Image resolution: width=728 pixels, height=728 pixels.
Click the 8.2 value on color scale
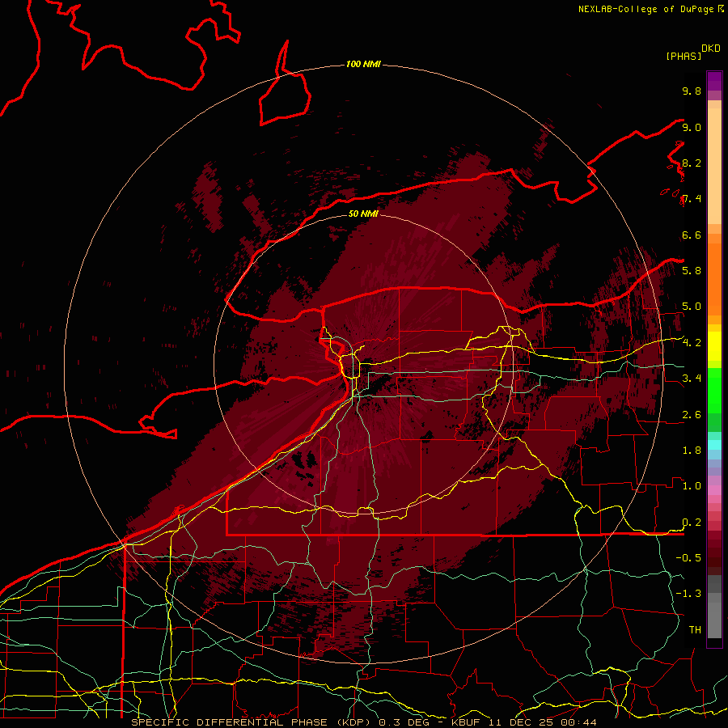(692, 163)
